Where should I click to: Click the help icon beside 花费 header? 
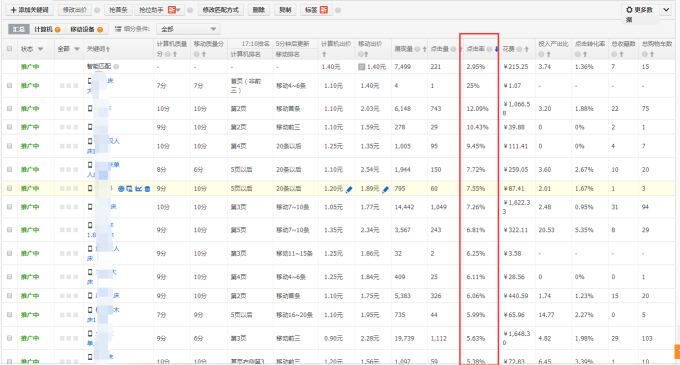[x=519, y=49]
